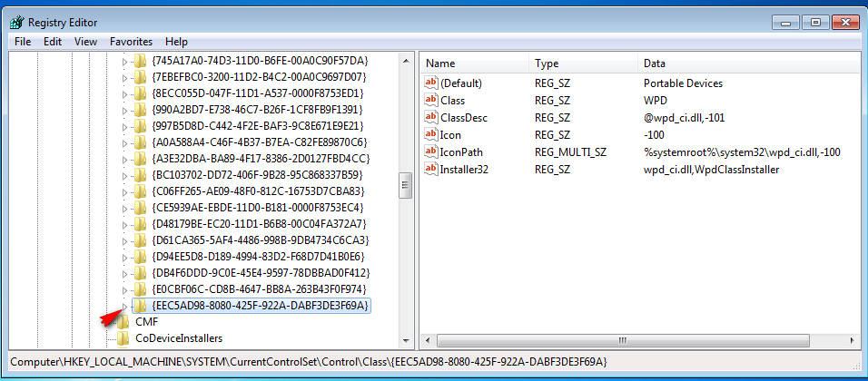The width and height of the screenshot is (868, 381).
Task: Select the Installer32 value name
Action: pos(464,170)
